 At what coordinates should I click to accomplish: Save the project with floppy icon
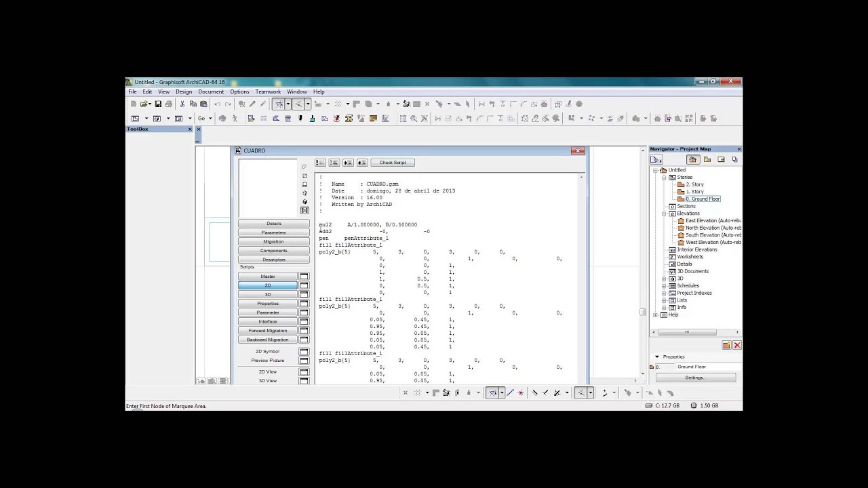(x=158, y=104)
